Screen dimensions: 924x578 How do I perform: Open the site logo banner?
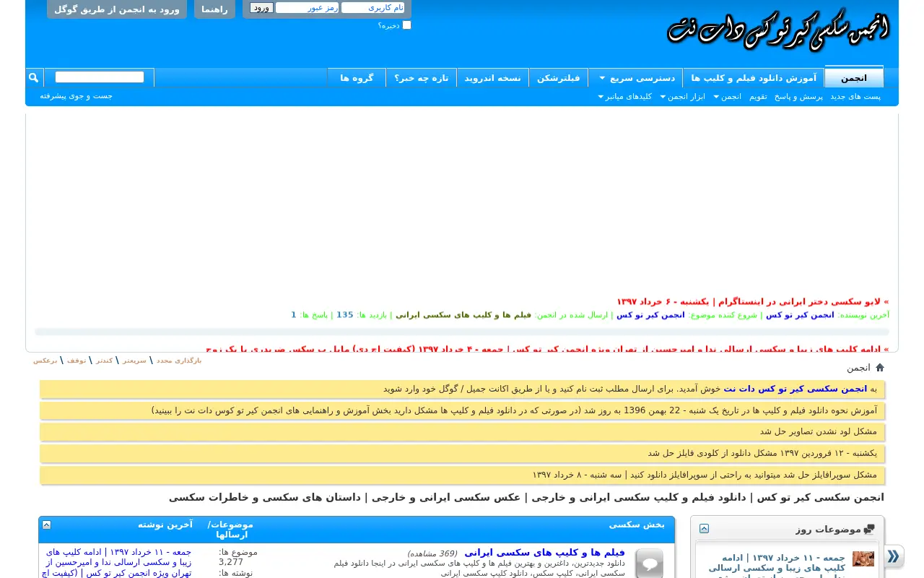(x=778, y=30)
